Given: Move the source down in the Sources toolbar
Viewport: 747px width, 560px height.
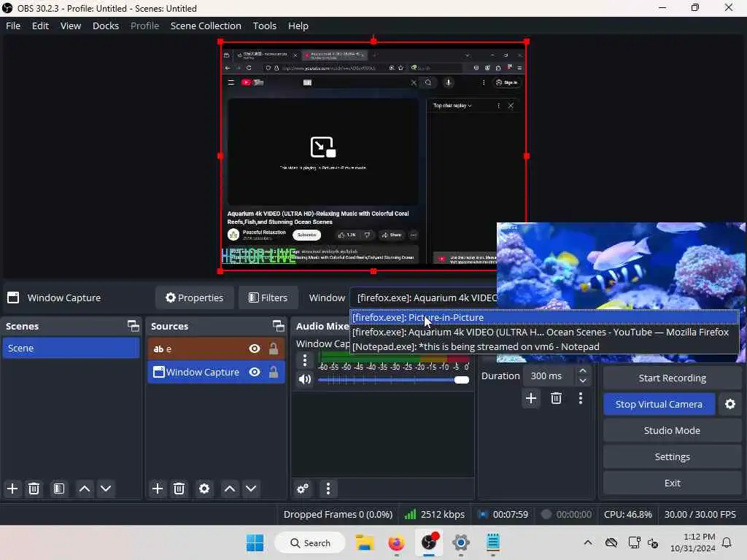Looking at the screenshot, I should (251, 489).
